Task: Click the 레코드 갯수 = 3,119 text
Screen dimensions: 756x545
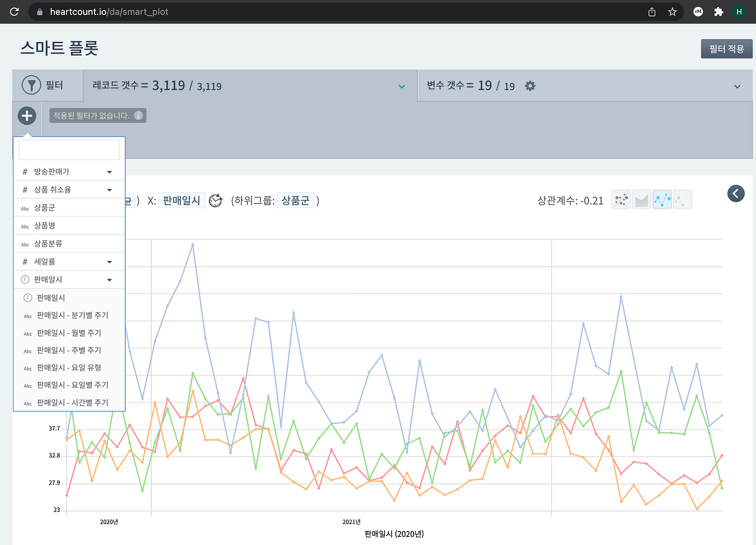Action: (x=157, y=86)
